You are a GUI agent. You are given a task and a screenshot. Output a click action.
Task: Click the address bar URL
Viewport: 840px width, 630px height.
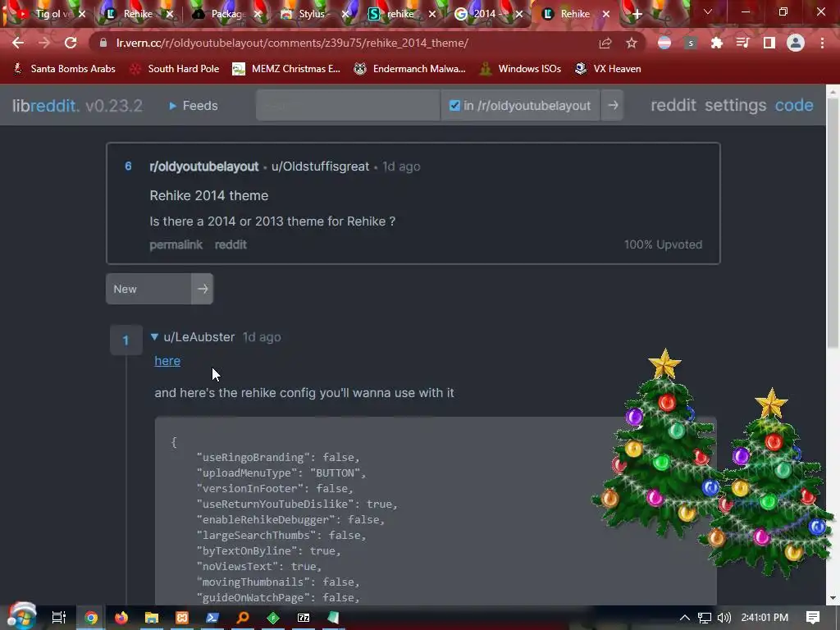pyautogui.click(x=292, y=43)
